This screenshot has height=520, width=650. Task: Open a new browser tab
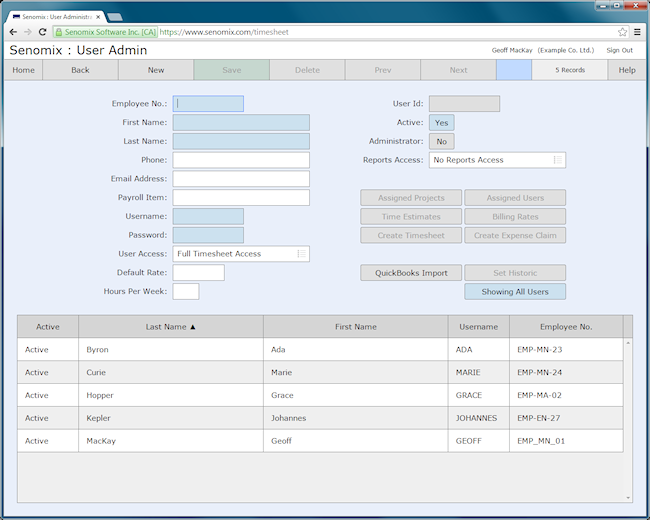[114, 17]
